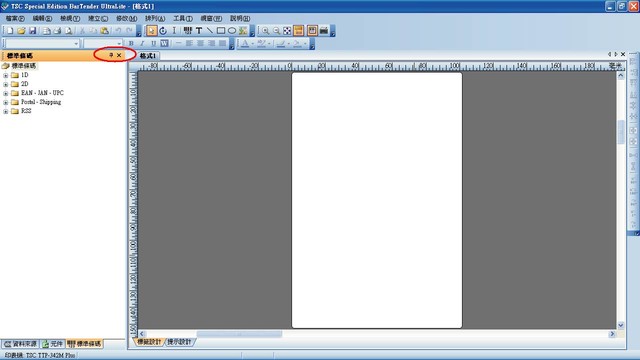Toggle the toolbox panel view button

[312, 31]
